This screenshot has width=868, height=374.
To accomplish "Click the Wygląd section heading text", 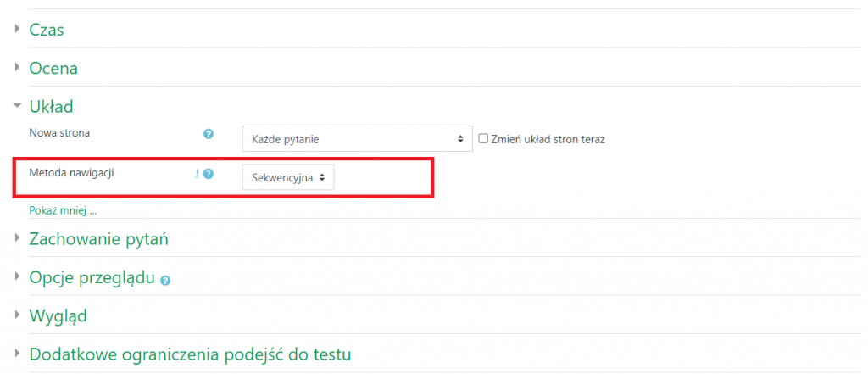I will point(58,316).
